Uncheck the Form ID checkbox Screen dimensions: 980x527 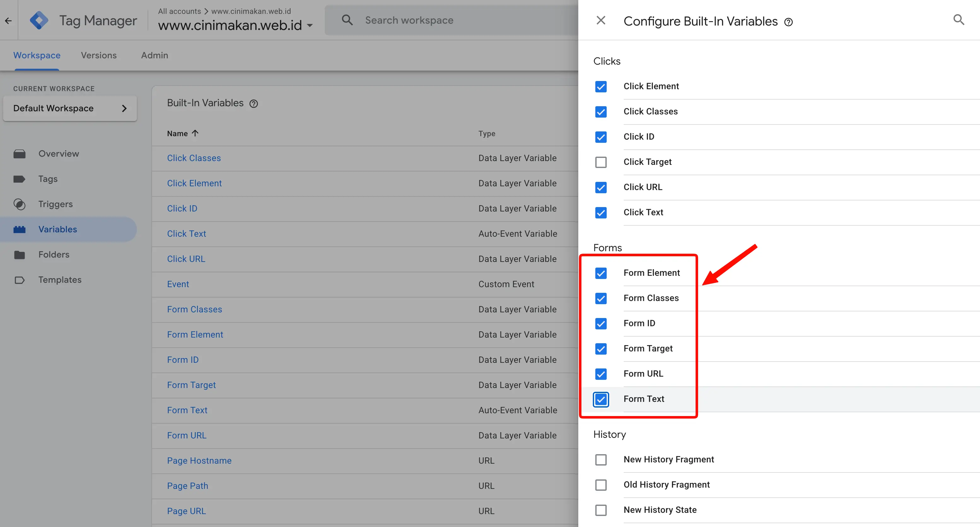[x=601, y=324]
